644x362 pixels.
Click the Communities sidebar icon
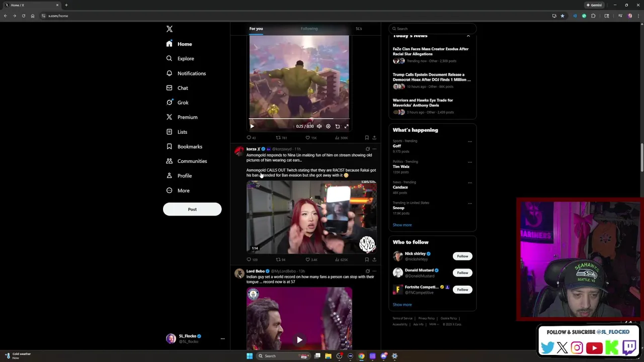coord(169,161)
